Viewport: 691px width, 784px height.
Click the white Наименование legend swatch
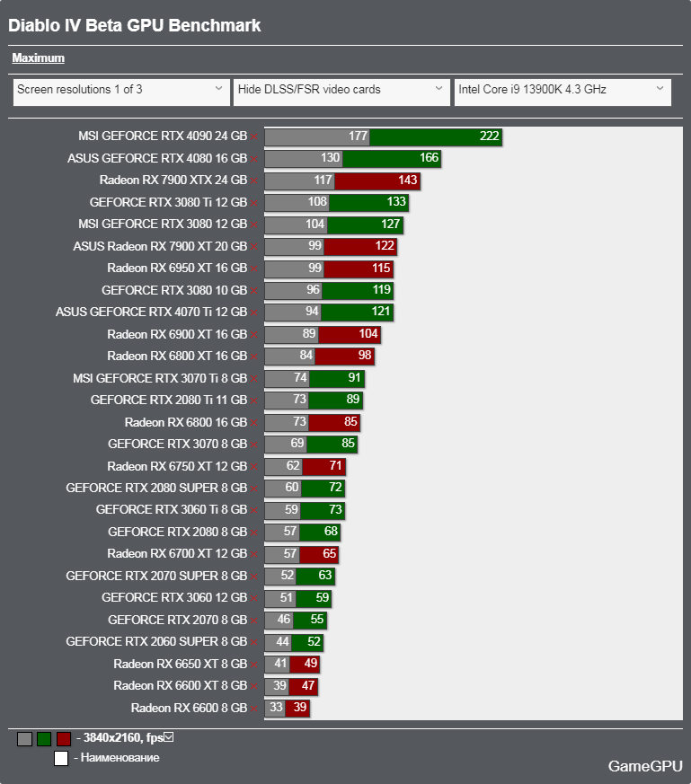coord(61,759)
